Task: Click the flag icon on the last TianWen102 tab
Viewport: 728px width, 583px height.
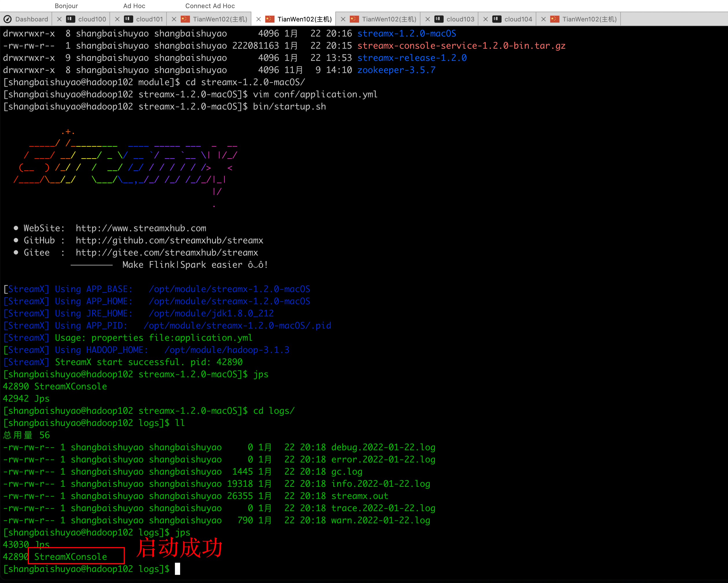Action: [555, 19]
